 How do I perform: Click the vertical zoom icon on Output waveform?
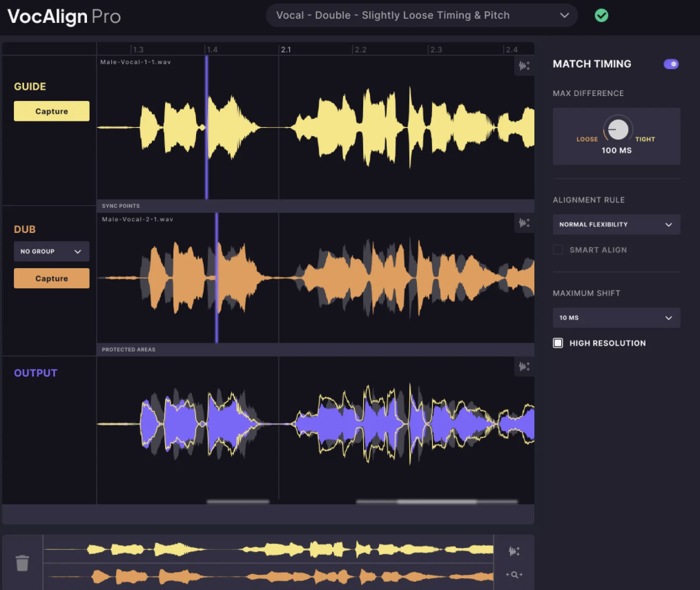(x=523, y=367)
